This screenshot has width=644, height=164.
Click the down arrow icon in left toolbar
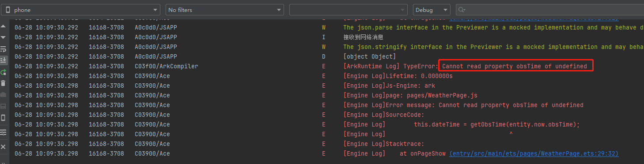pos(3,37)
